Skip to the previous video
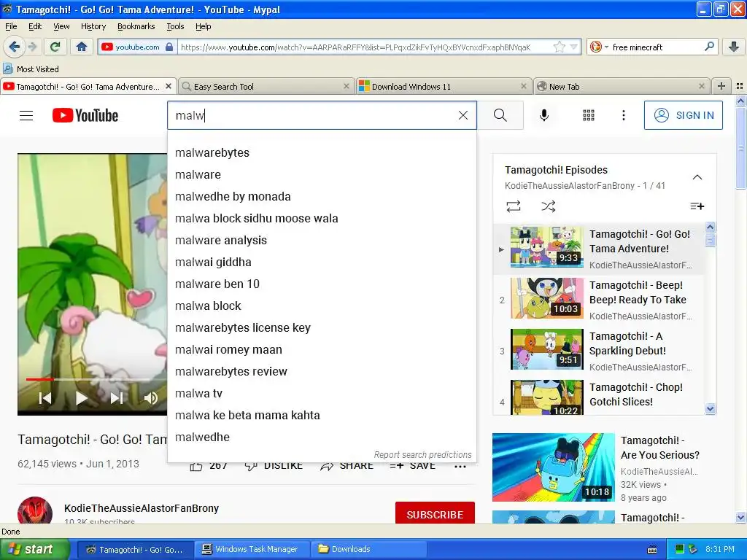Image resolution: width=747 pixels, height=560 pixels. (44, 398)
